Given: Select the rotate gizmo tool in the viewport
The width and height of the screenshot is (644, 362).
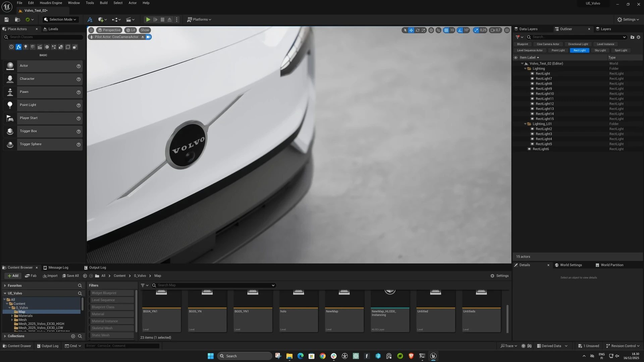Looking at the screenshot, I should point(418,30).
